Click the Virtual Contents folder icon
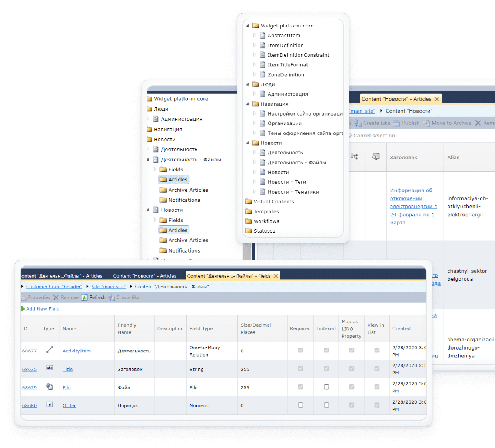 [x=248, y=201]
